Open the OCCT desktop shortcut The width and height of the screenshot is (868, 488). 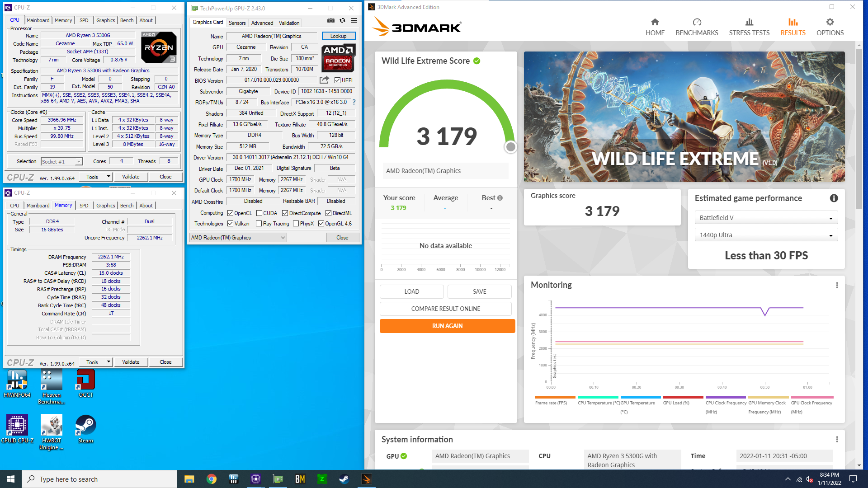[85, 384]
